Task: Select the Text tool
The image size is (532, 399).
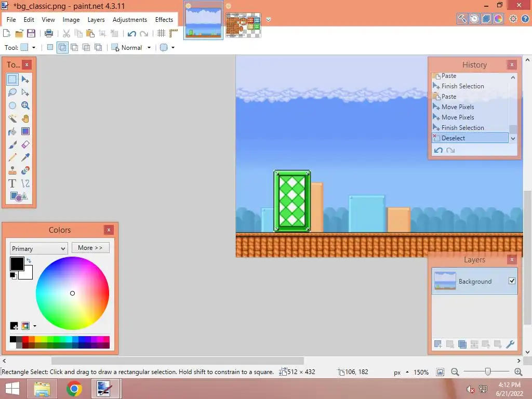Action: (x=12, y=183)
